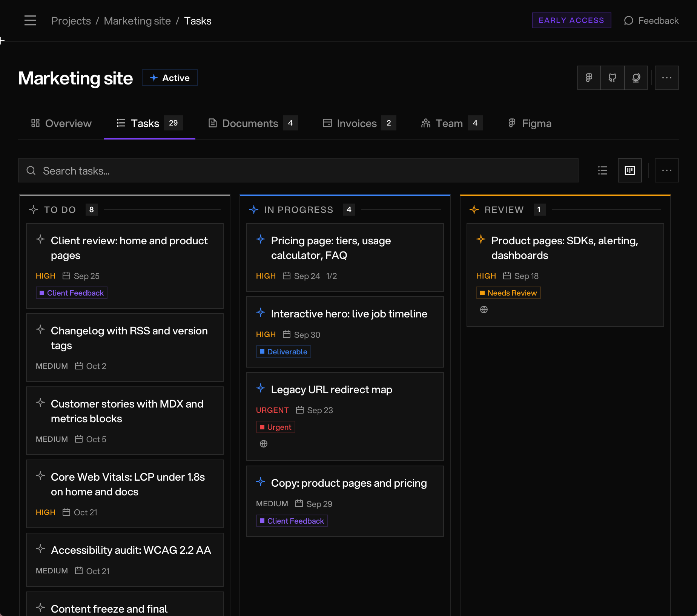Open the Figma link icon button in header
Image resolution: width=697 pixels, height=616 pixels.
point(589,78)
